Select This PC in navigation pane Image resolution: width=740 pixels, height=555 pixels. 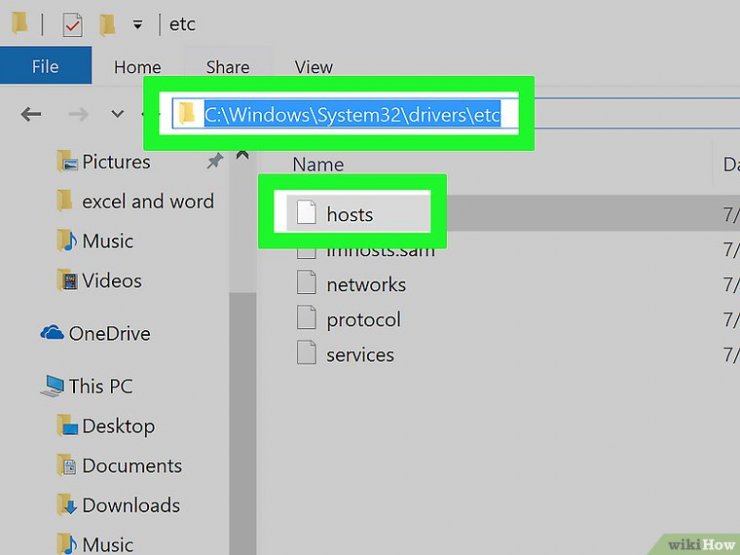tap(101, 386)
